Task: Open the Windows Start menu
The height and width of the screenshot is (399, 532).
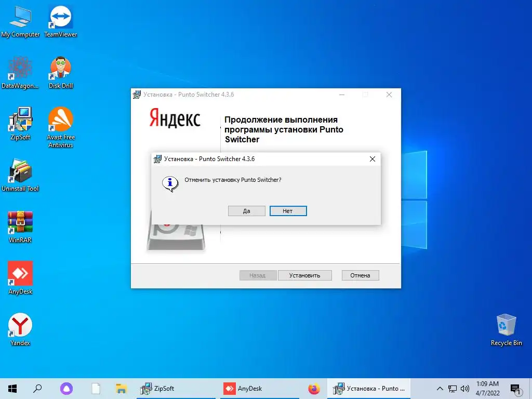Action: coord(12,389)
